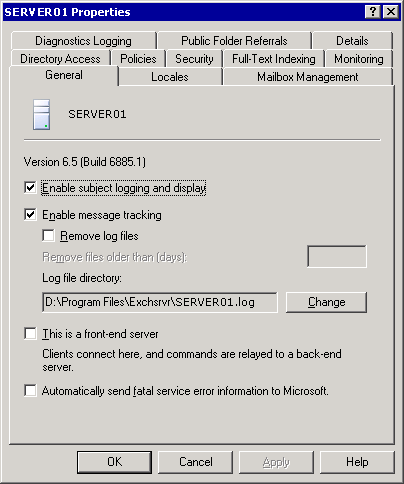
Task: Switch to Public Folder Referrals tab
Action: pos(234,41)
